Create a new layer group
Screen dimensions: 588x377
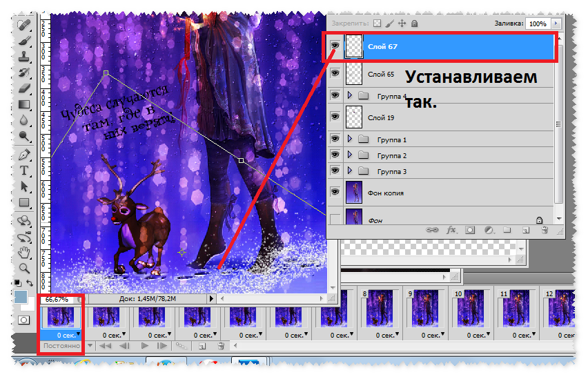[507, 230]
